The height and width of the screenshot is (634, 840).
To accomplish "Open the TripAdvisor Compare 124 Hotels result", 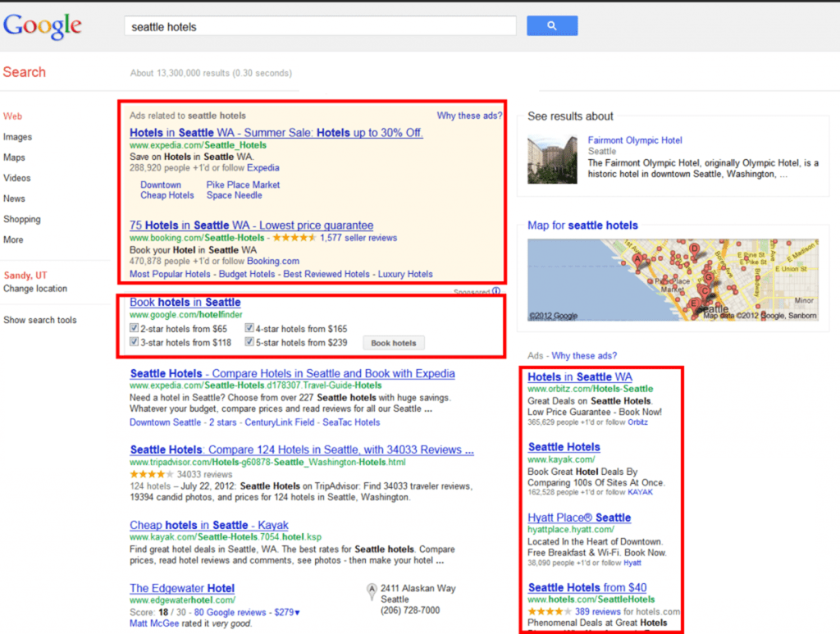I will 302,449.
